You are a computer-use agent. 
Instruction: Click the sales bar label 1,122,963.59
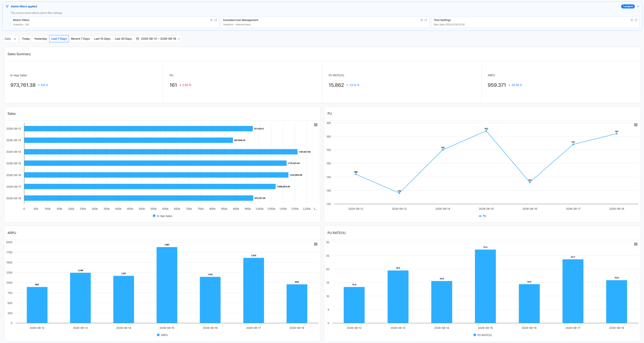coord(296,175)
